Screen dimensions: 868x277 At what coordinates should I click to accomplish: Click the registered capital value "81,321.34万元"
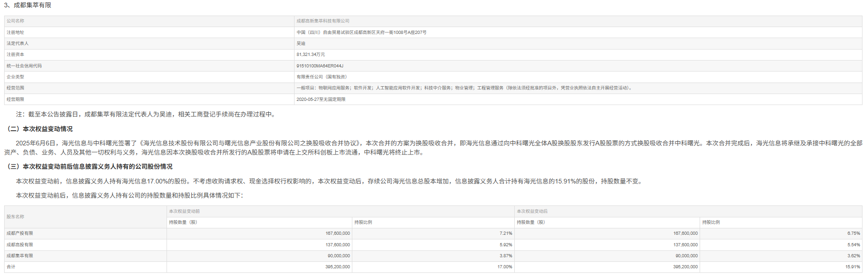tap(311, 55)
